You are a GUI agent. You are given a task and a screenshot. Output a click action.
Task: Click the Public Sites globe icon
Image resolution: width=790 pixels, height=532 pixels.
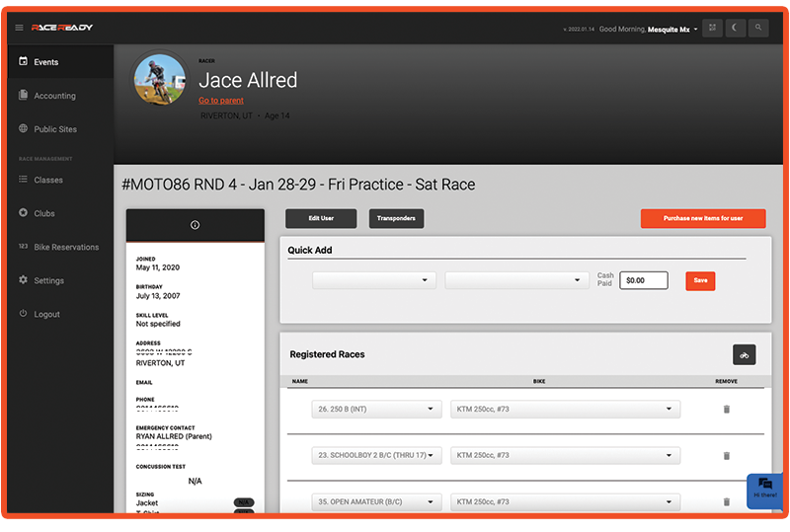point(23,128)
